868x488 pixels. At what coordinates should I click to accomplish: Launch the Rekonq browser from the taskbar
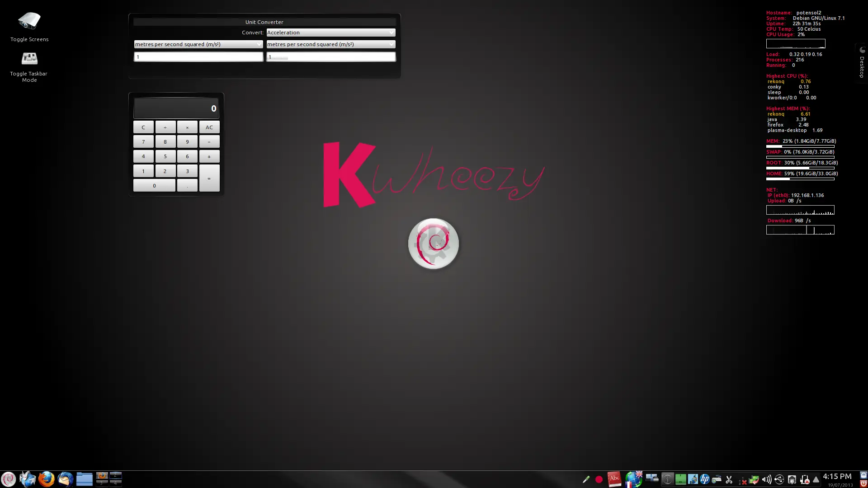coord(28,479)
